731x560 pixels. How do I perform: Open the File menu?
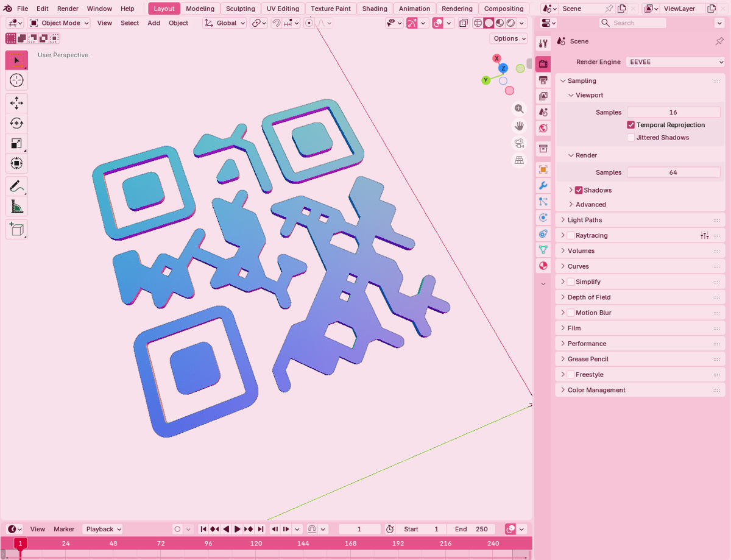[23, 9]
